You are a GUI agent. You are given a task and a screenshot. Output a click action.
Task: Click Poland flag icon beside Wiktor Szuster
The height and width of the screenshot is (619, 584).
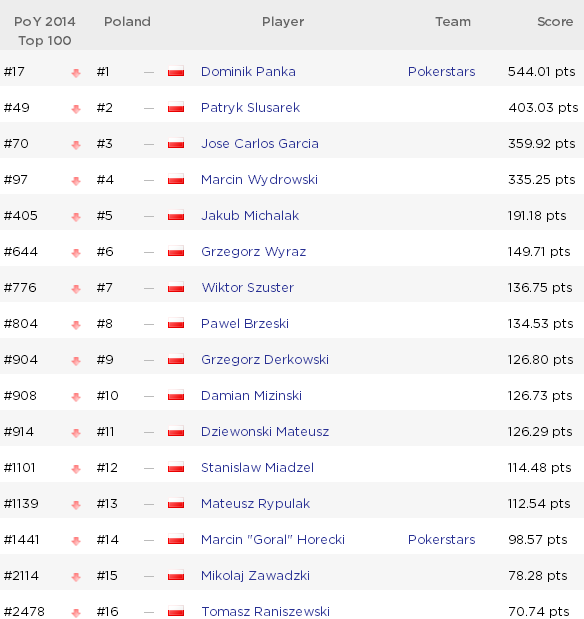pyautogui.click(x=176, y=287)
